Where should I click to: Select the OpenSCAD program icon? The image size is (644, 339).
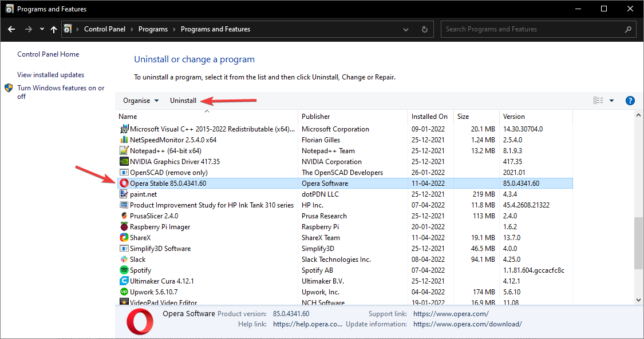tap(124, 172)
